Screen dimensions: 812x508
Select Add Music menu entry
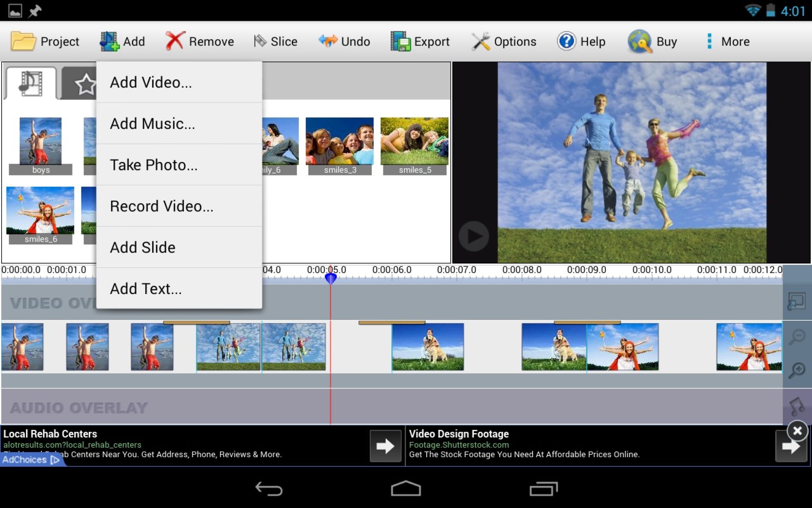pyautogui.click(x=152, y=123)
